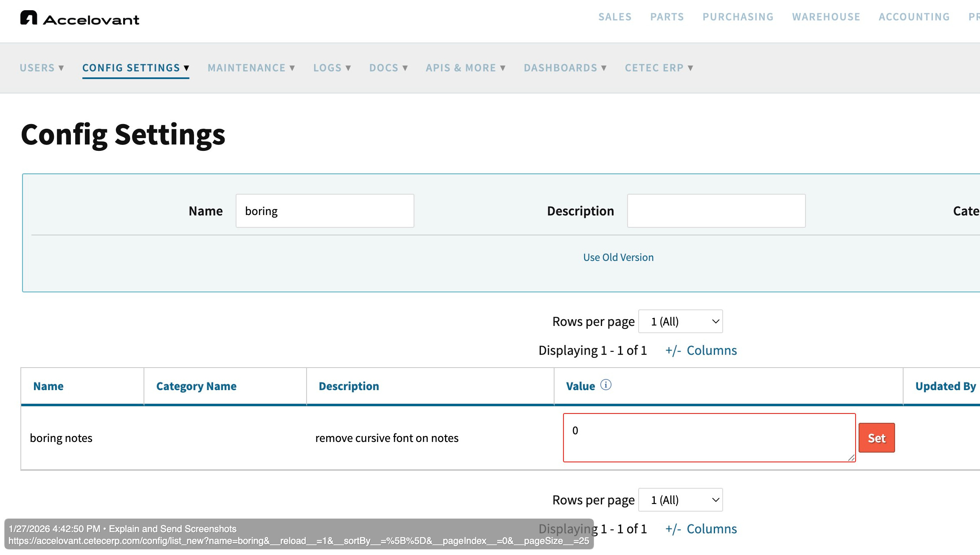Click the boring notes value textarea
Image resolution: width=980 pixels, height=555 pixels.
[709, 438]
